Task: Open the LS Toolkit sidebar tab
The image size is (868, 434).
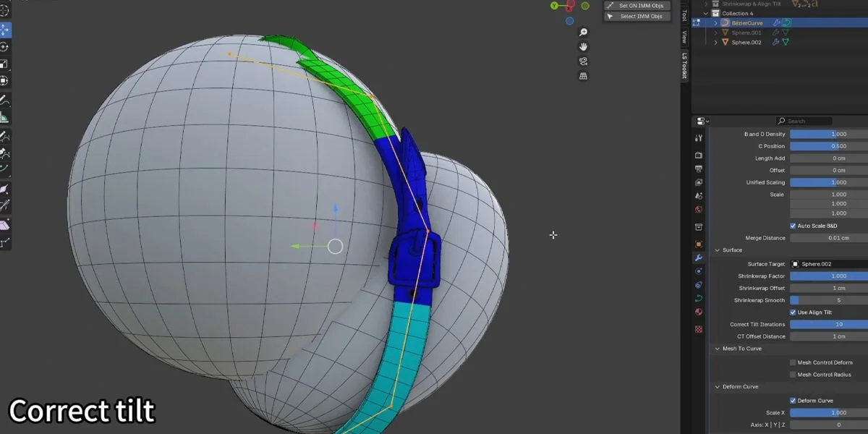Action: 683,63
